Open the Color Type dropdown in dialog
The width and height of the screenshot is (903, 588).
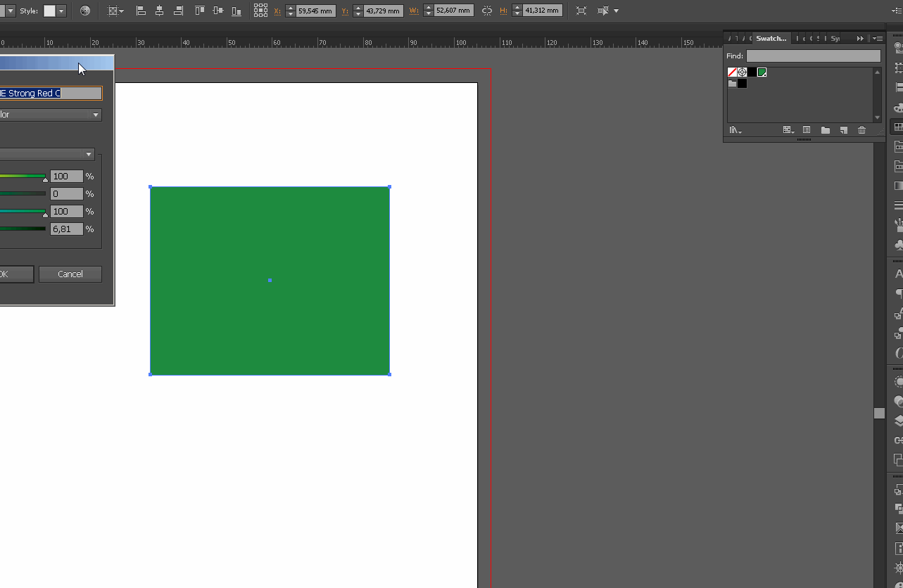tap(96, 115)
